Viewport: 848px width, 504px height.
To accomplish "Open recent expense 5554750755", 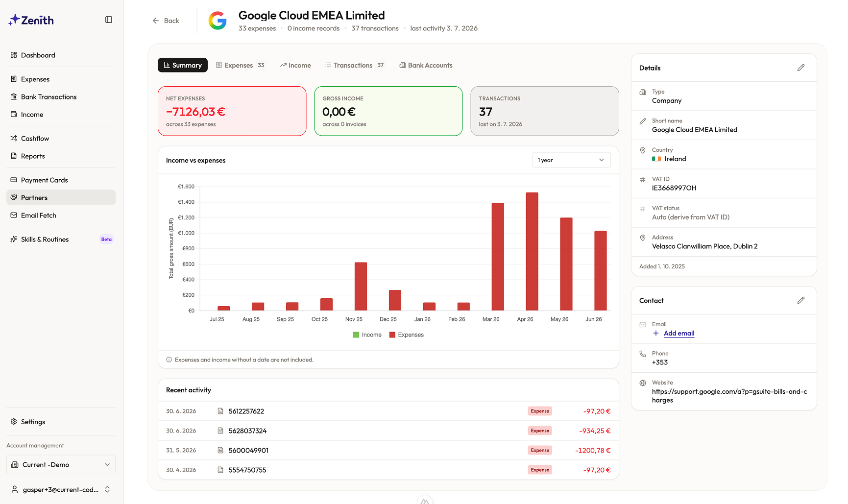I will (x=388, y=470).
